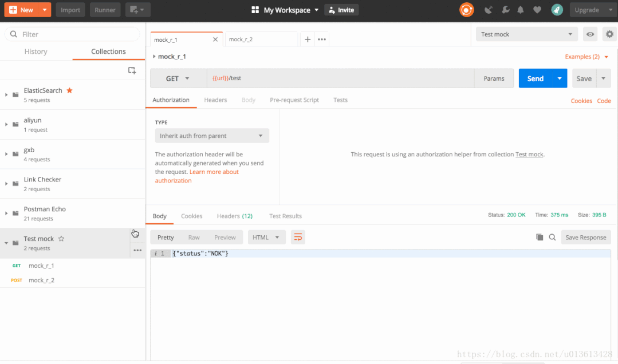Expand the Postman Echo collection
The height and width of the screenshot is (364, 618).
tap(6, 213)
